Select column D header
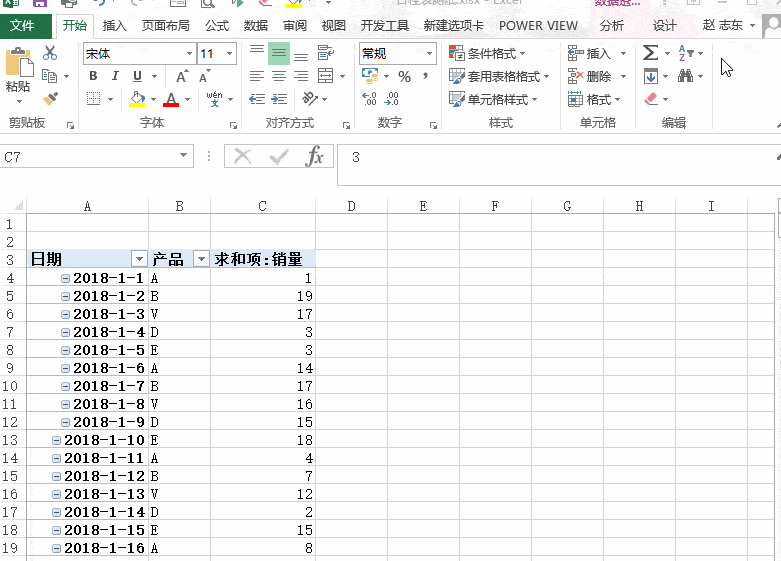781x561 pixels. point(352,206)
